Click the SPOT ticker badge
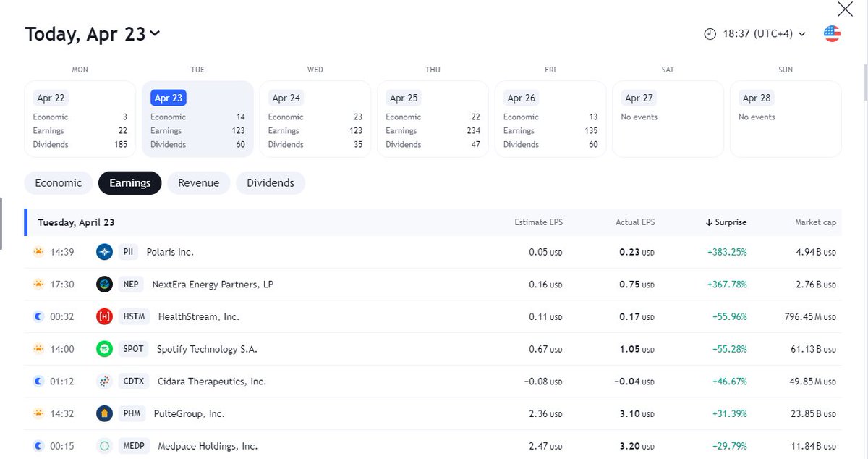Image resolution: width=868 pixels, height=459 pixels. tap(133, 349)
